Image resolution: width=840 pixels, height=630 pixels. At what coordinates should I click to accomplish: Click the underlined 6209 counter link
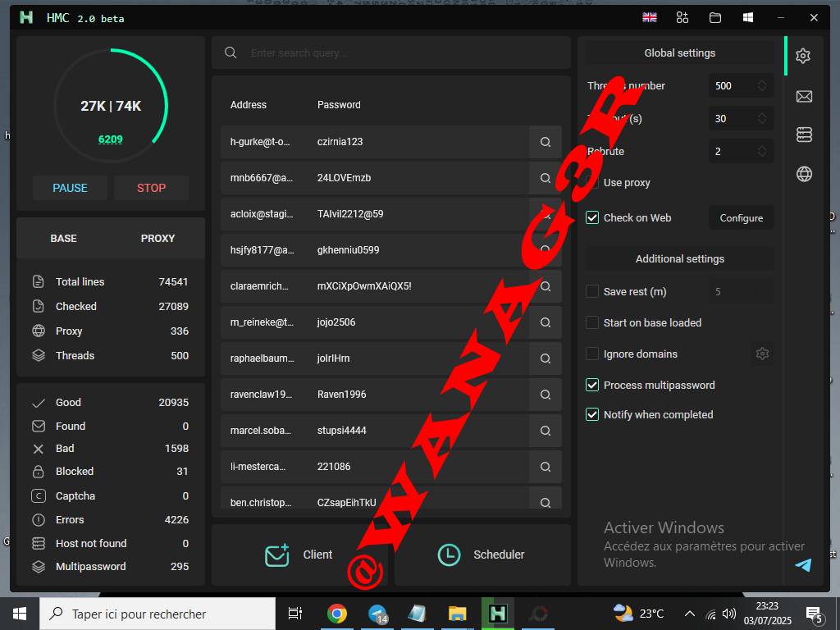click(x=111, y=139)
